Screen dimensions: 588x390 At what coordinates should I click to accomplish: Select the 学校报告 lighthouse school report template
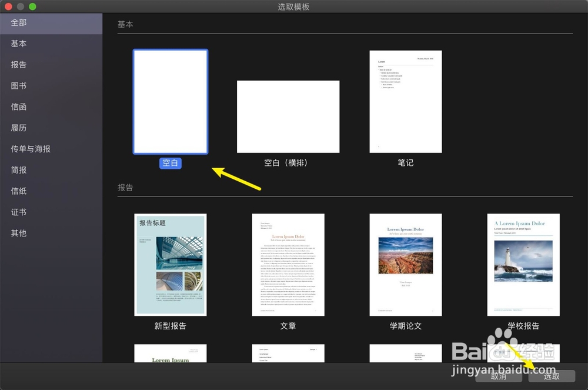pos(523,265)
